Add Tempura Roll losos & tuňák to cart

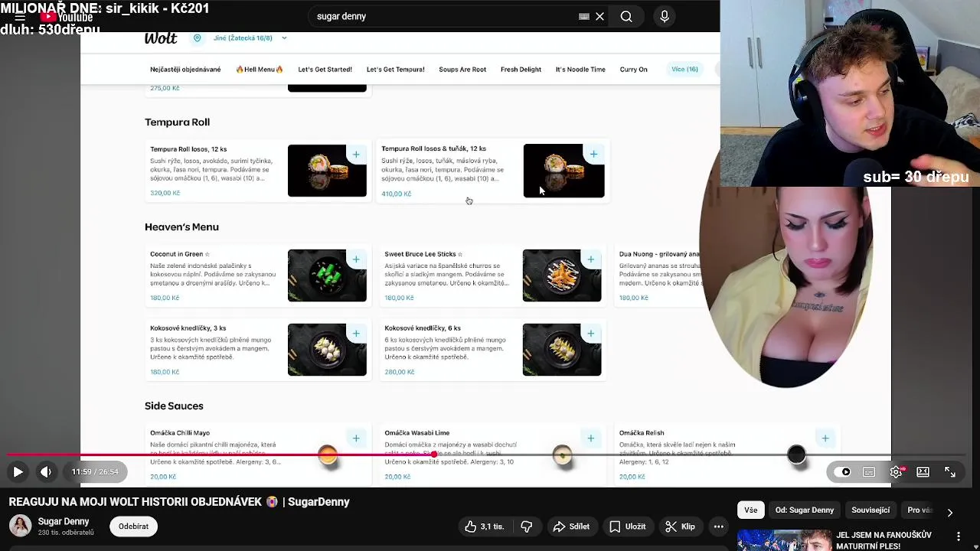[x=593, y=155]
